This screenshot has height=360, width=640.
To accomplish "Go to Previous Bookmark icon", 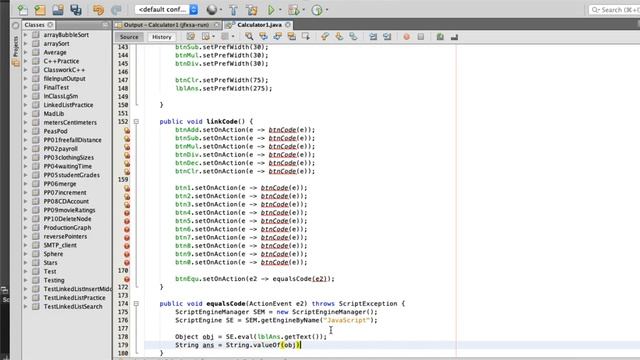I will [x=325, y=37].
